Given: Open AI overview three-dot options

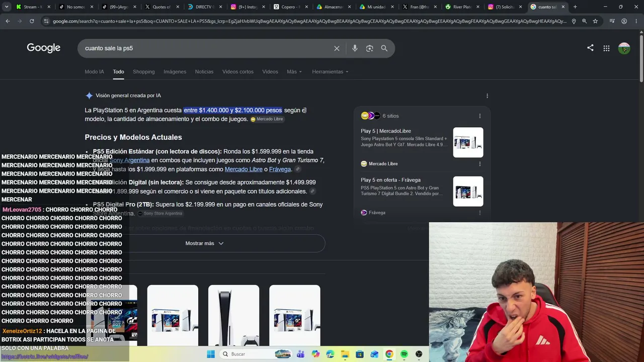Looking at the screenshot, I should click(x=487, y=96).
